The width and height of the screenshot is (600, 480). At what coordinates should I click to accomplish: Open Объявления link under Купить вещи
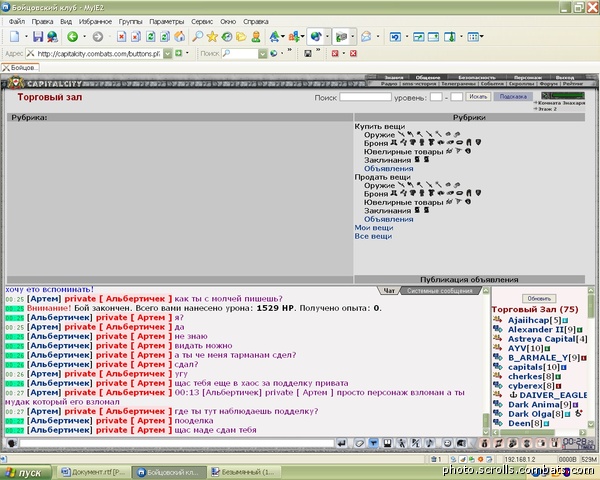tap(388, 169)
